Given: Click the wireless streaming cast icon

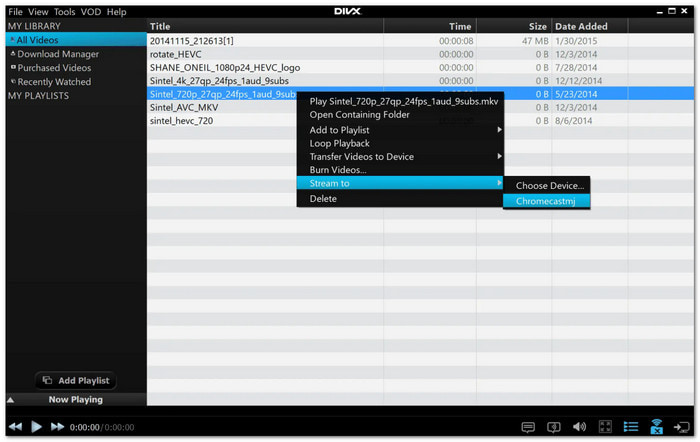Looking at the screenshot, I should (x=656, y=426).
